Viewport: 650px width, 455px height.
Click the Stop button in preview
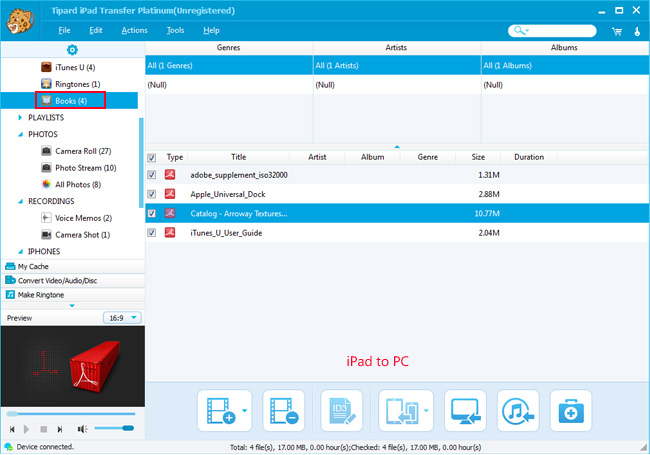[43, 429]
